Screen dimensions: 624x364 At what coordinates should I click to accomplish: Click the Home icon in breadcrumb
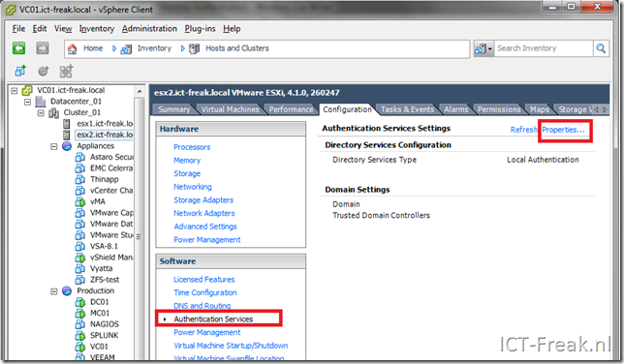point(72,48)
